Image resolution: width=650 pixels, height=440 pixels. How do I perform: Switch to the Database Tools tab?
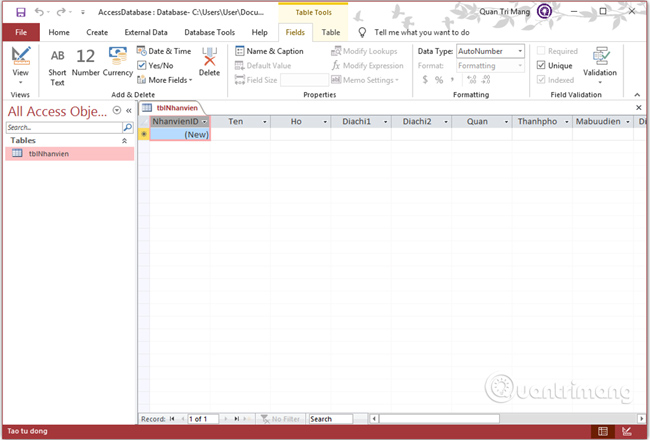click(209, 32)
